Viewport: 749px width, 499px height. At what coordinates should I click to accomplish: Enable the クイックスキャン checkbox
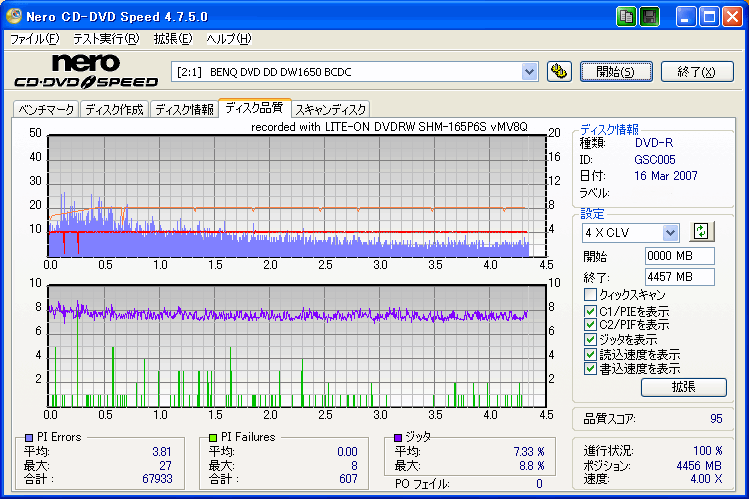click(591, 295)
